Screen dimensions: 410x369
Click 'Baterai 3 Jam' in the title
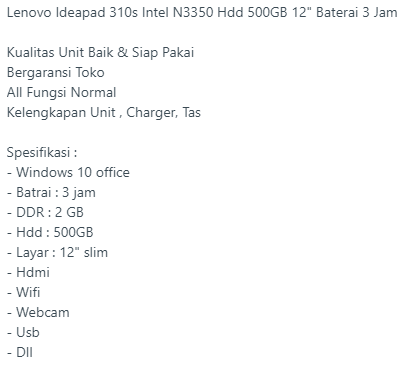(x=357, y=13)
